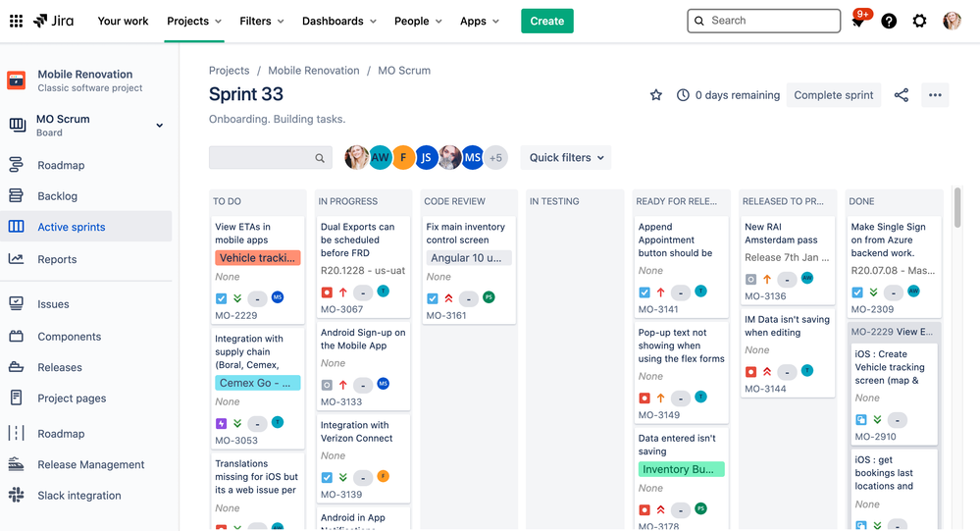Expand the People menu

pos(418,22)
